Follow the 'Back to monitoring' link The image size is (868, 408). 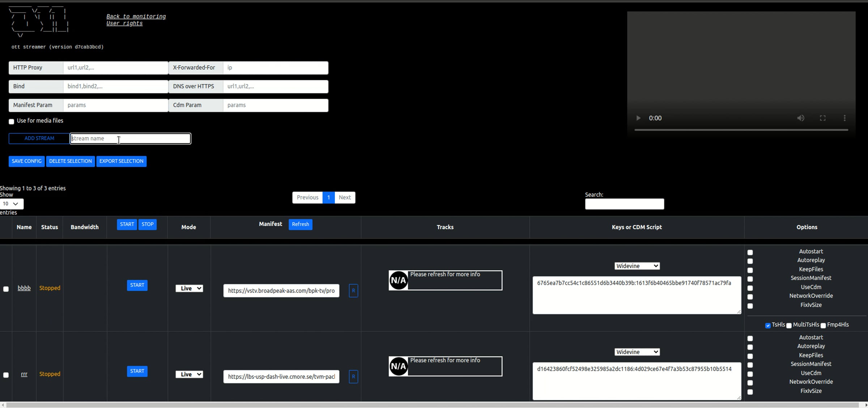pos(136,17)
